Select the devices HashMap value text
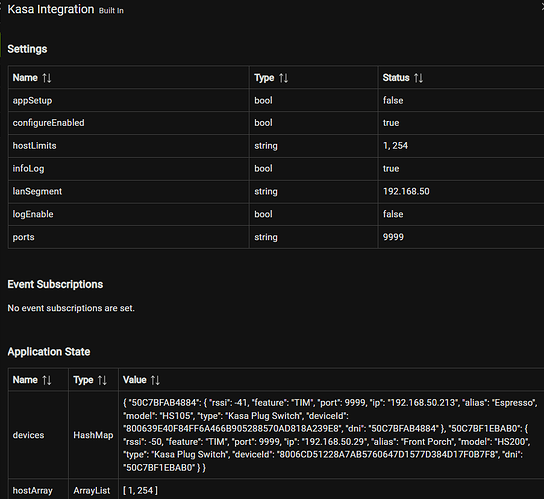Screen dimensions: 544x499 (x=330, y=435)
